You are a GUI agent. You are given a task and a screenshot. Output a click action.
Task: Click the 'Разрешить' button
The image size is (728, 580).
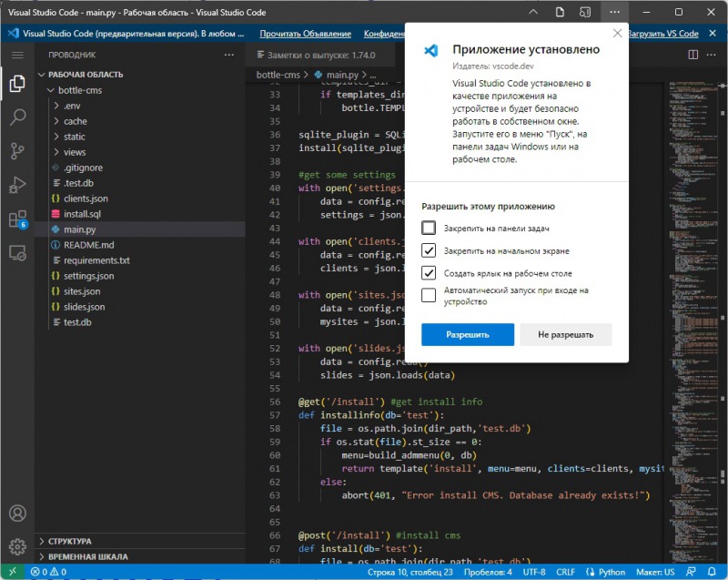click(x=467, y=334)
